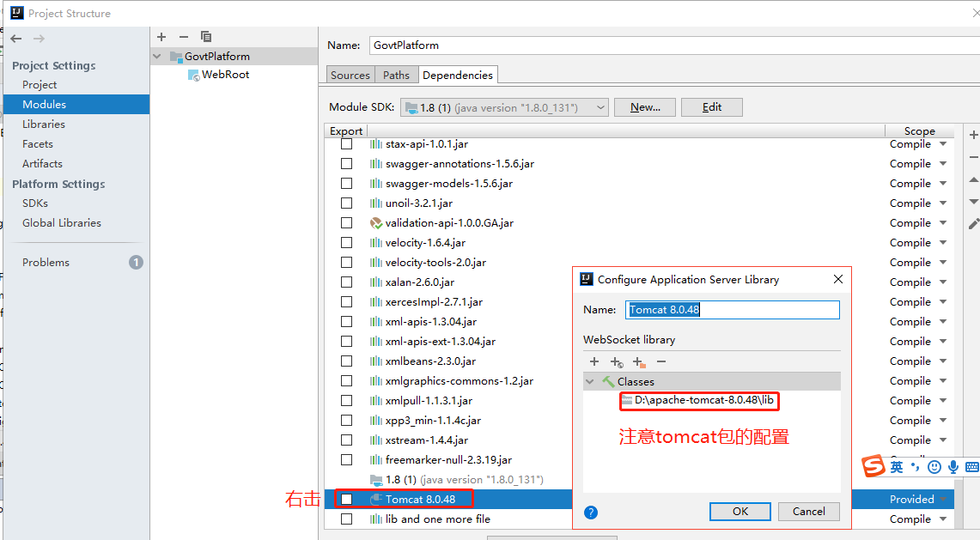Check export for lib and one more file
Image resolution: width=980 pixels, height=540 pixels.
(346, 519)
